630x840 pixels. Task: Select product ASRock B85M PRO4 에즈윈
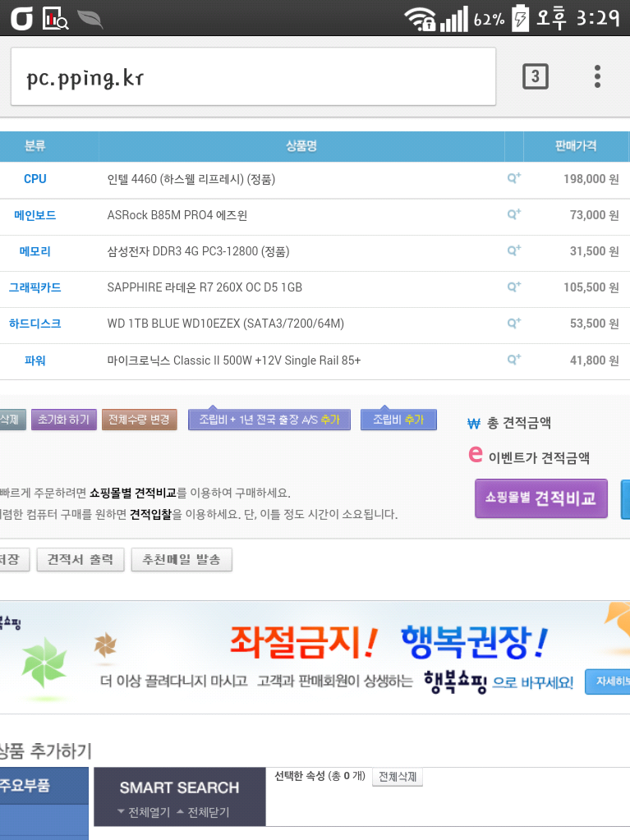tap(177, 215)
